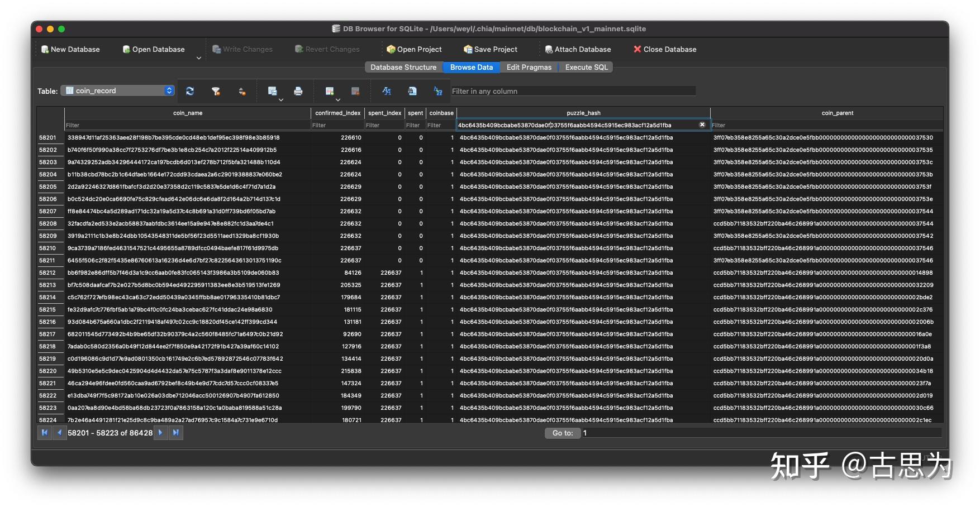Sort by the coinbase column header
The image size is (980, 507).
[x=441, y=113]
